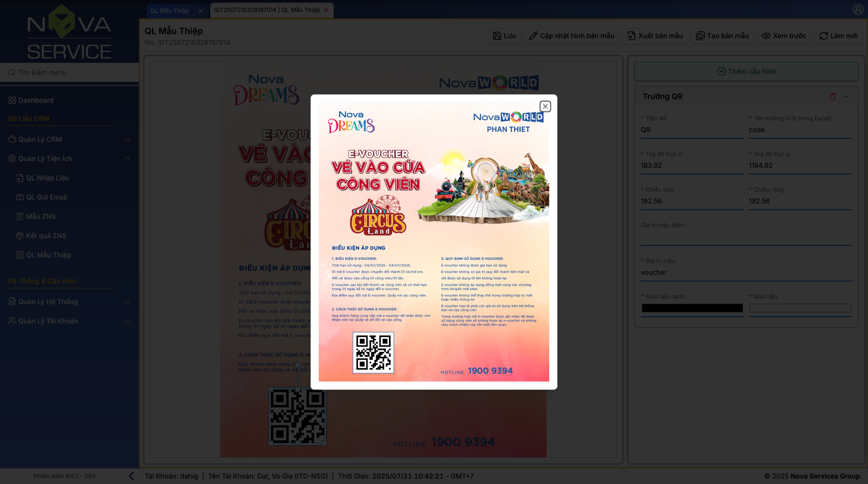
Task: Collapse Quản Lý Tiện Ích chevron
Action: pyautogui.click(x=127, y=159)
